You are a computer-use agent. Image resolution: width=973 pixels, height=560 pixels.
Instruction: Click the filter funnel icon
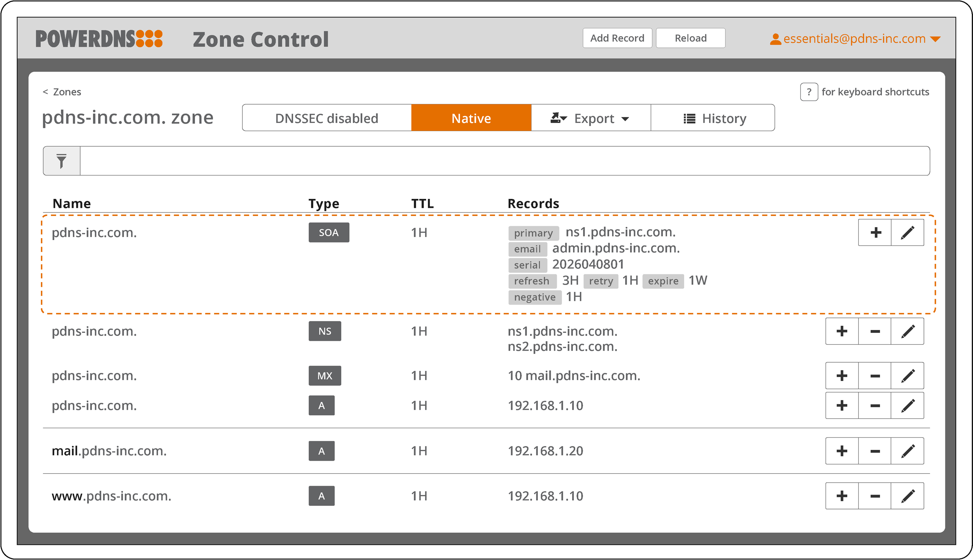click(61, 161)
